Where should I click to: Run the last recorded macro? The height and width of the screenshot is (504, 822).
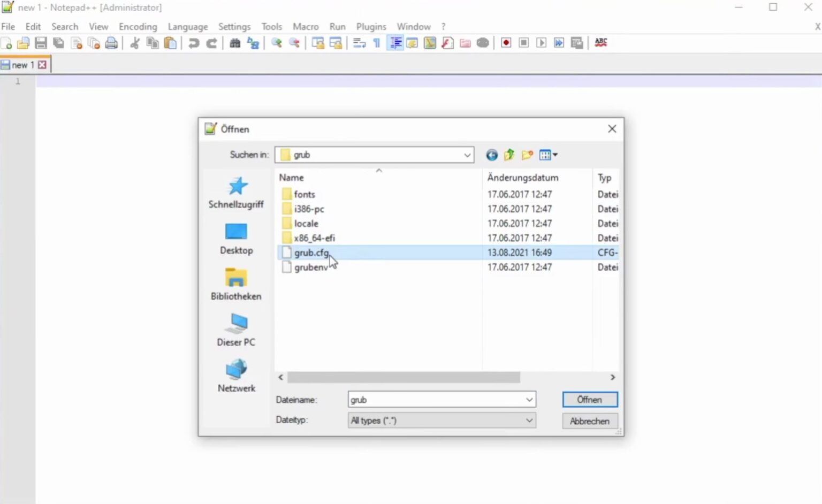click(x=542, y=43)
